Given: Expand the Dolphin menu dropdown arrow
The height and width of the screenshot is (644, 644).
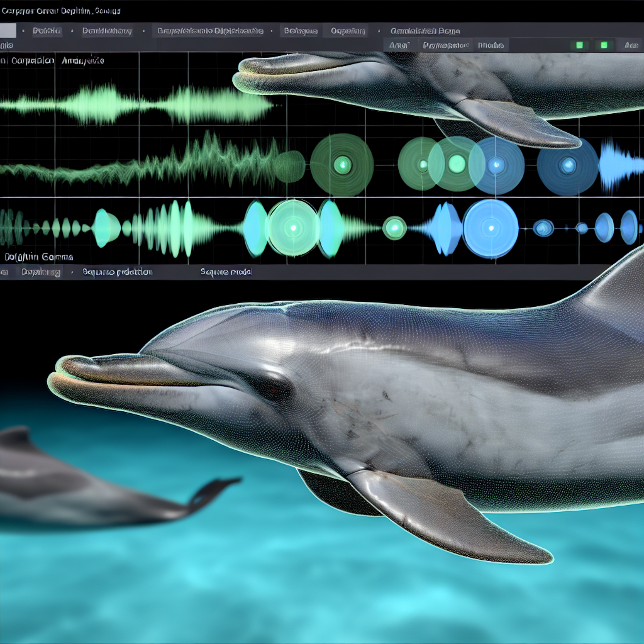Looking at the screenshot, I should (70, 30).
